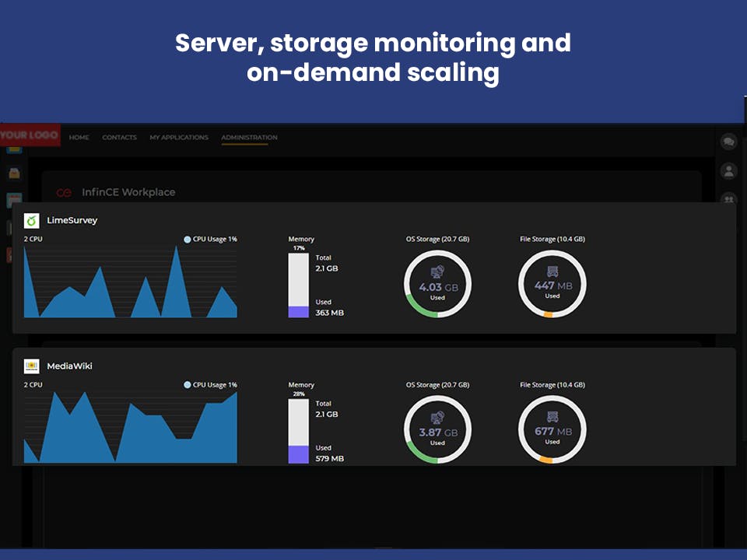Click LimeSurvey's 363 MB used value
Viewport: 747px width, 560px height.
(330, 313)
